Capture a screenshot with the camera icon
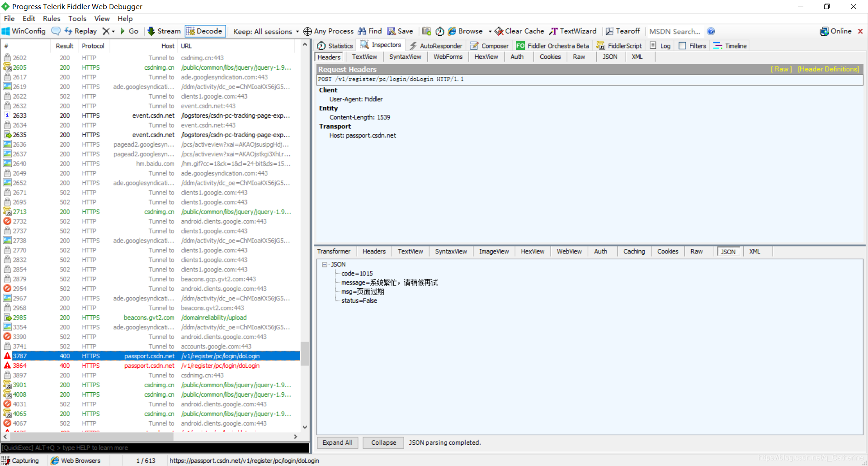 click(425, 31)
